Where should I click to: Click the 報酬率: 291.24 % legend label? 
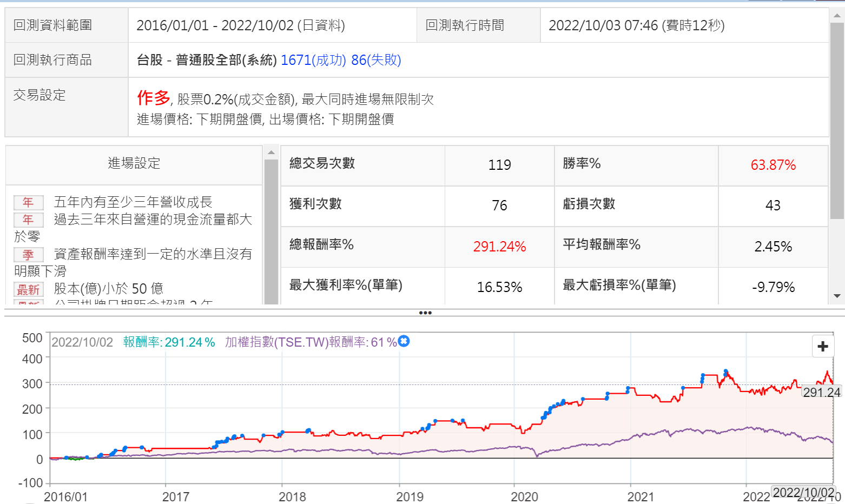pos(169,342)
